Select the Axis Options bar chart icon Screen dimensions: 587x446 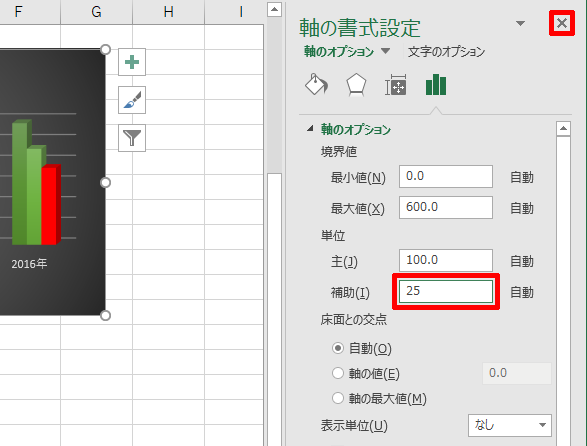pyautogui.click(x=436, y=85)
